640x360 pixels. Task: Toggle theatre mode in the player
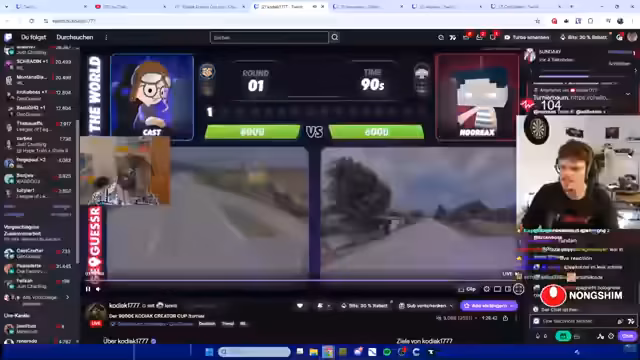498,289
